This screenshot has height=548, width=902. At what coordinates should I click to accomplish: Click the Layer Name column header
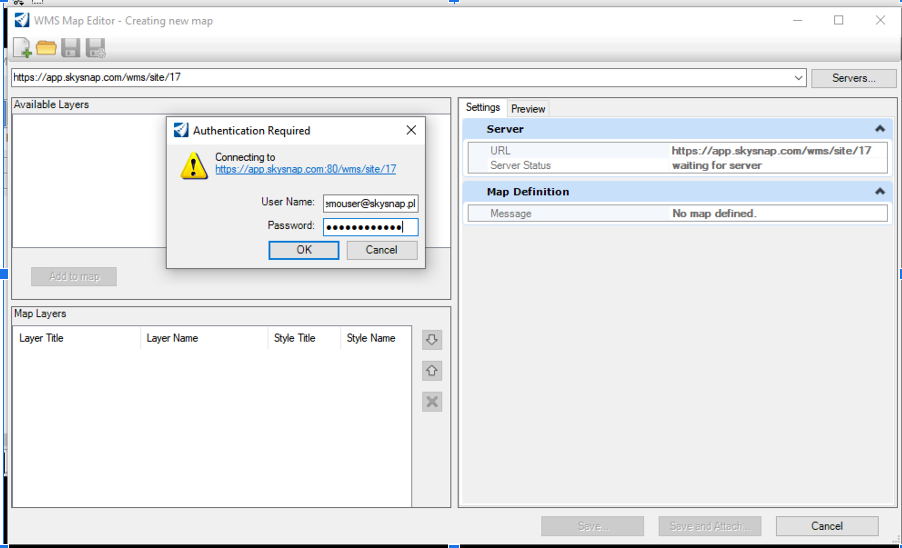[204, 338]
